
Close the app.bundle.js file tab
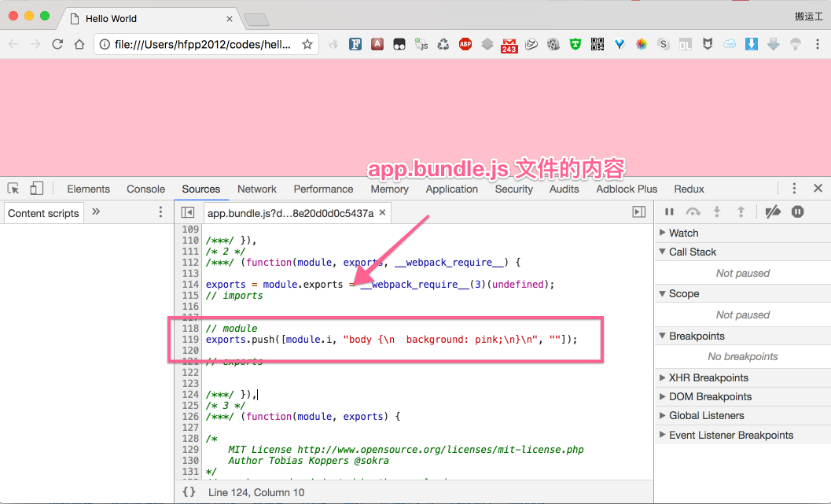[x=382, y=212]
